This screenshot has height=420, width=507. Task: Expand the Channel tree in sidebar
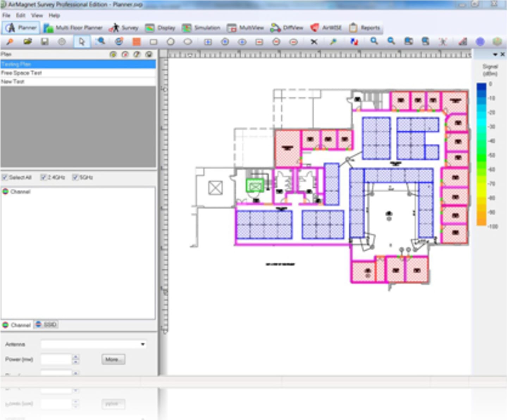click(5, 191)
